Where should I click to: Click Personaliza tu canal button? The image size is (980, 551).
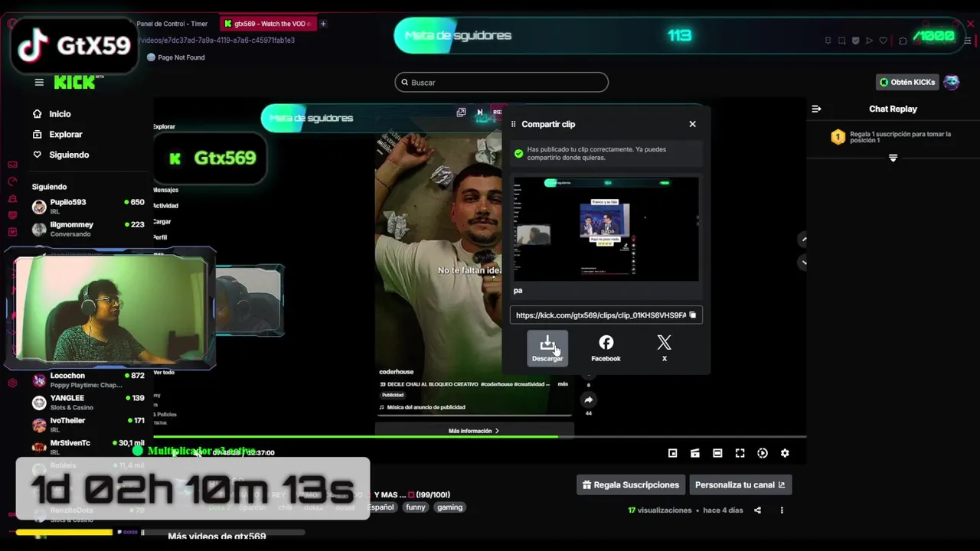coord(740,485)
